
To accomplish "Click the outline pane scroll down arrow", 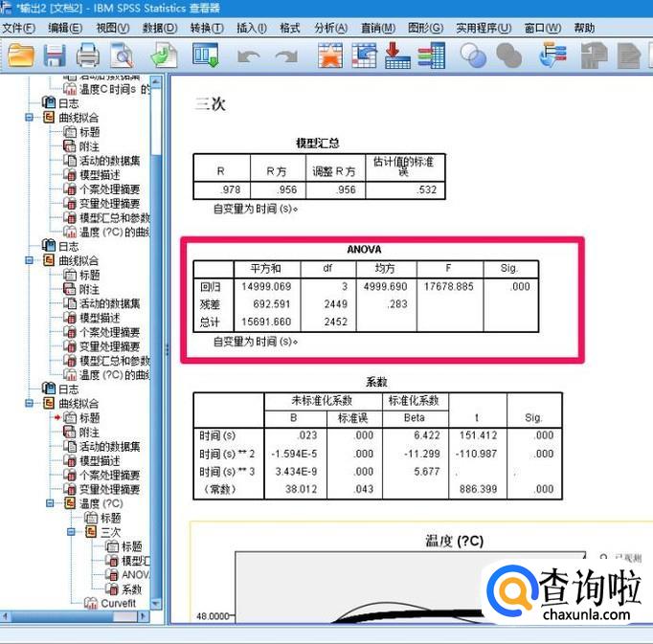I will (156, 604).
